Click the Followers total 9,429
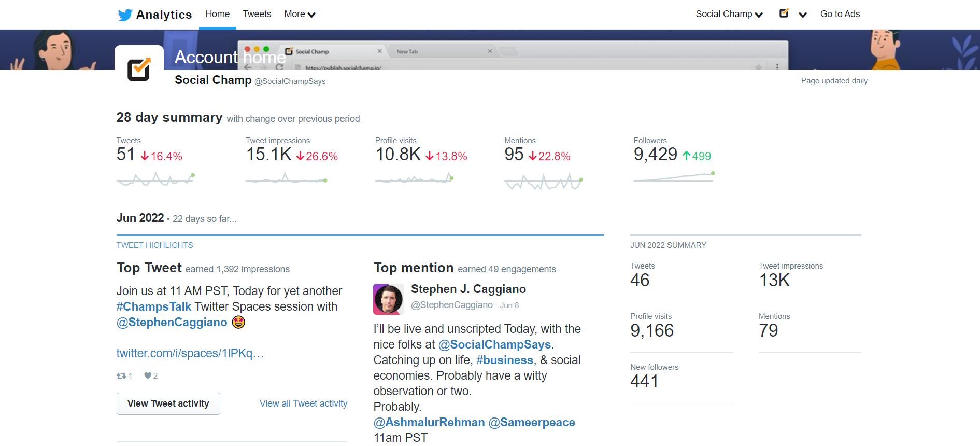This screenshot has width=980, height=446. [x=656, y=154]
